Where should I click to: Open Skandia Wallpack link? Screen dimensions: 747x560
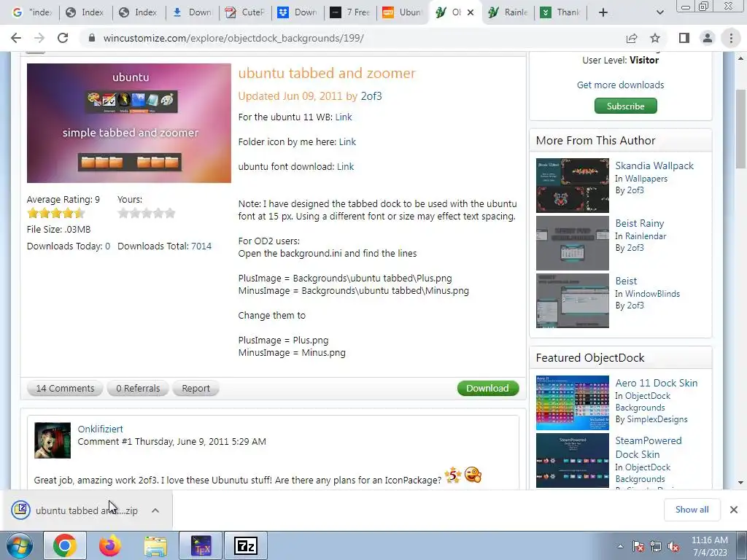654,166
